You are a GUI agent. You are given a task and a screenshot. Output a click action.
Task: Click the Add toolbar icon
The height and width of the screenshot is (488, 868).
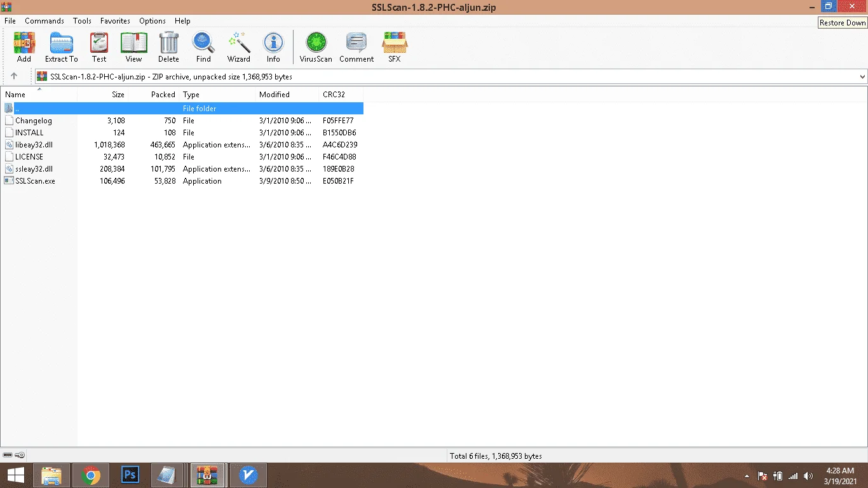24,48
